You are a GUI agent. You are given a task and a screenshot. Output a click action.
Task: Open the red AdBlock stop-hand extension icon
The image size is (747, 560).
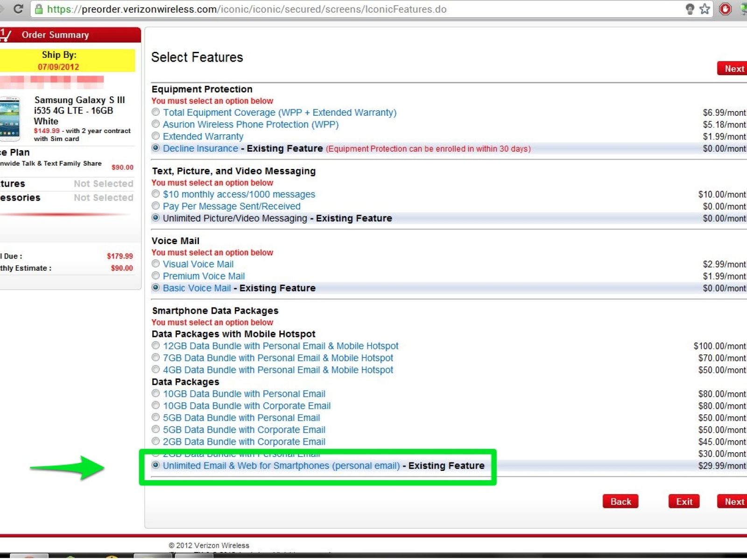(x=725, y=9)
